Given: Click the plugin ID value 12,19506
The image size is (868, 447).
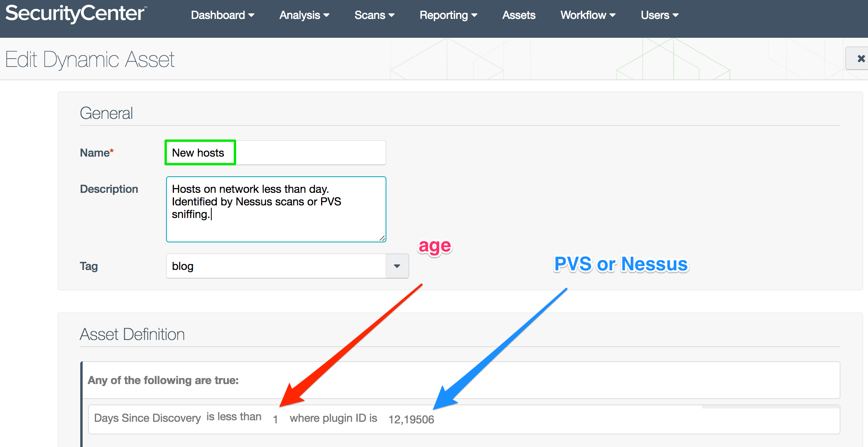Looking at the screenshot, I should click(x=411, y=419).
